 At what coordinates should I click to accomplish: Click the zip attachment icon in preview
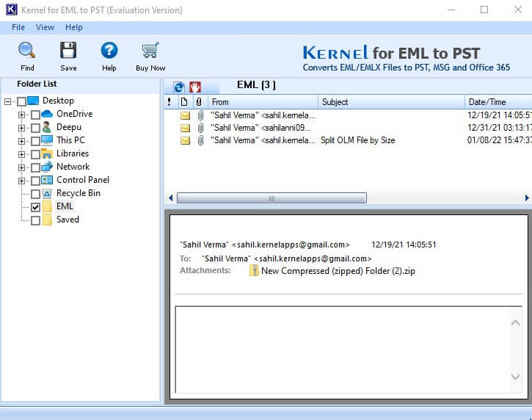tap(254, 271)
